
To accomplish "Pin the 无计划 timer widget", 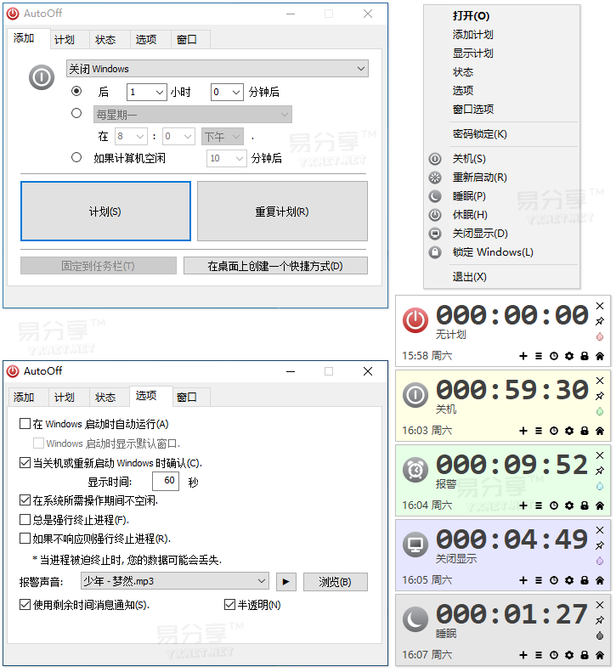I will click(600, 321).
